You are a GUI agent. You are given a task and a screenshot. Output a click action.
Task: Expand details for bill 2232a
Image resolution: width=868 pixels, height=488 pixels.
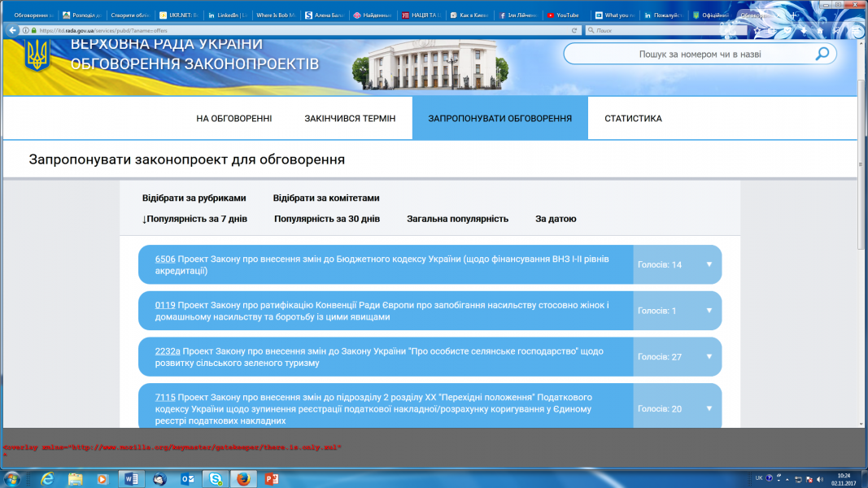[709, 356]
